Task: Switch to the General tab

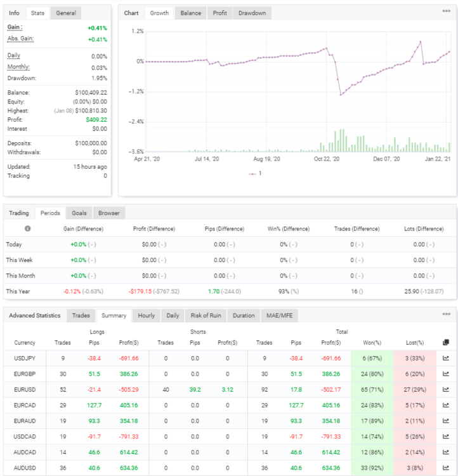Action: click(66, 13)
